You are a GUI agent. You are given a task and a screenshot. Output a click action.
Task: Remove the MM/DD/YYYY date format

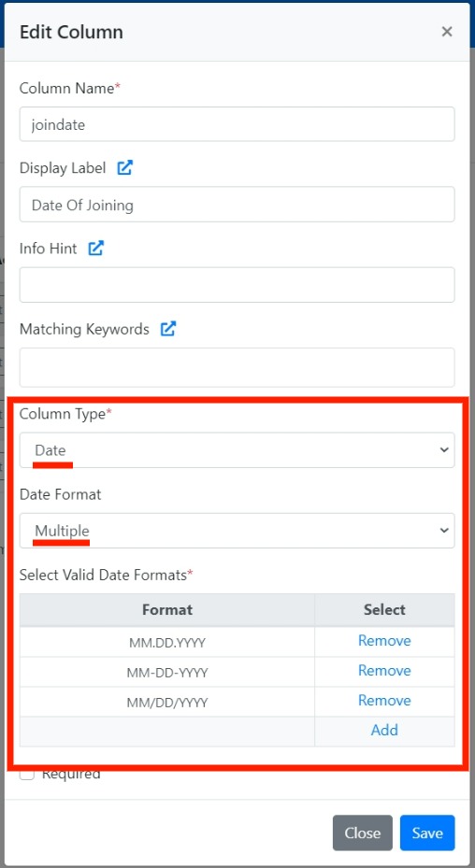click(x=384, y=701)
